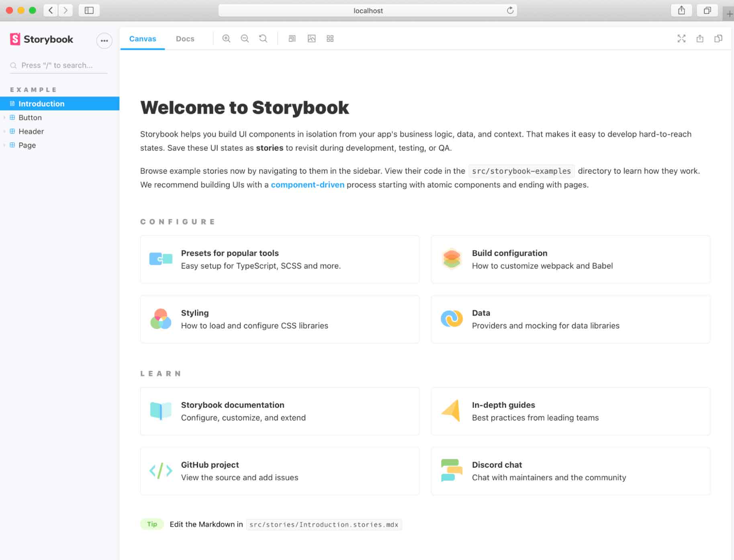Open the sidebar ellipsis shortcuts menu

104,41
